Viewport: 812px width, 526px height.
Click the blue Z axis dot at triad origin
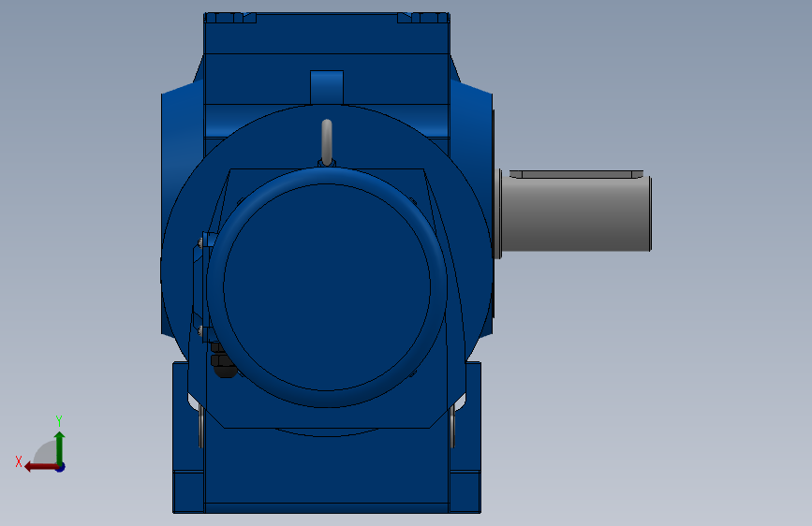(x=61, y=467)
